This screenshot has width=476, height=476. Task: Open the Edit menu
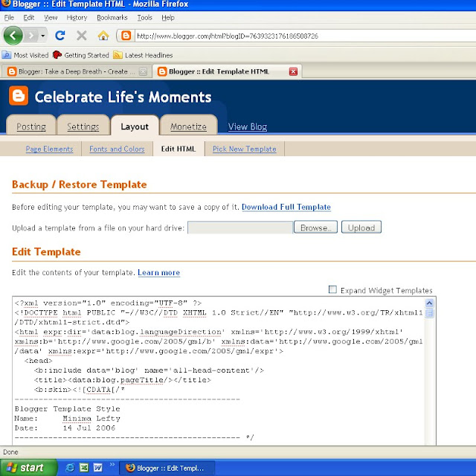point(29,18)
